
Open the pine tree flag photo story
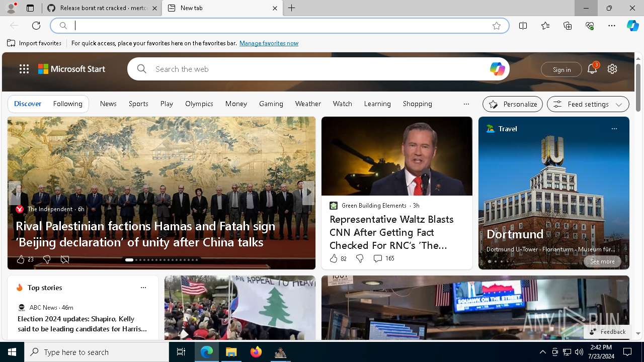click(240, 308)
